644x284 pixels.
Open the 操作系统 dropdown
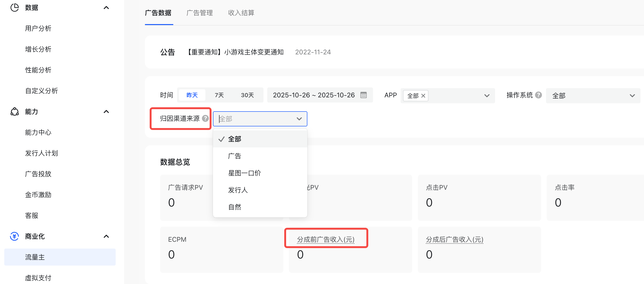click(x=593, y=96)
